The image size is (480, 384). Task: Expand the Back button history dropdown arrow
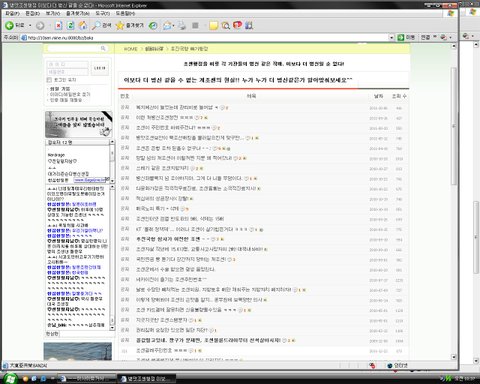(30, 25)
